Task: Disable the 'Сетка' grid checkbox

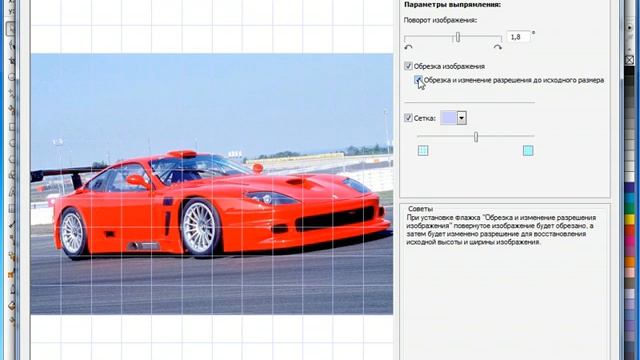Action: [408, 118]
